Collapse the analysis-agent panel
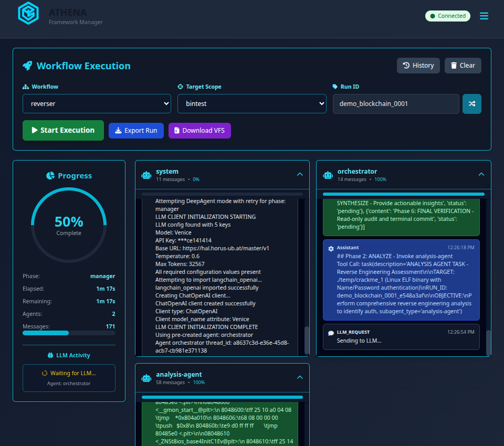 pyautogui.click(x=300, y=377)
